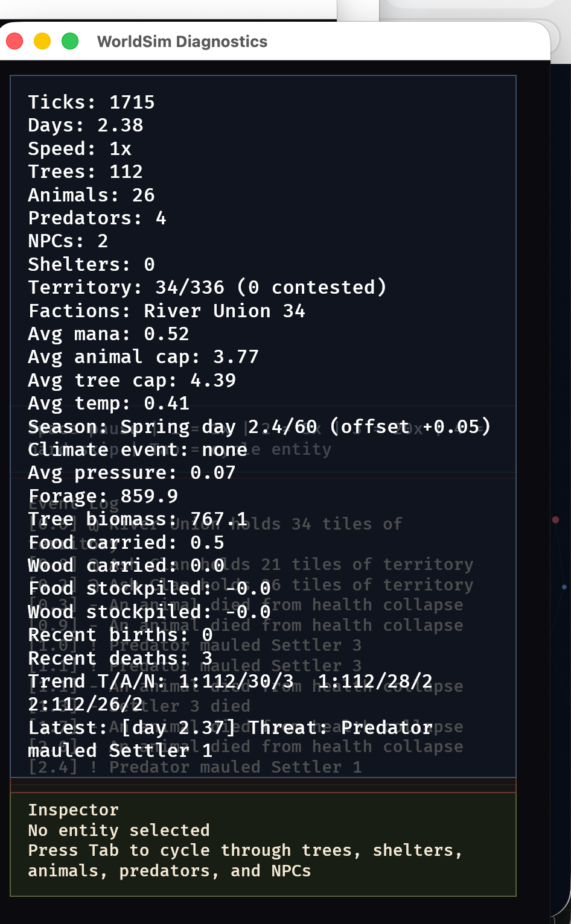Viewport: 571px width, 924px height.
Task: Select the Climate event: none line
Action: 138,449
